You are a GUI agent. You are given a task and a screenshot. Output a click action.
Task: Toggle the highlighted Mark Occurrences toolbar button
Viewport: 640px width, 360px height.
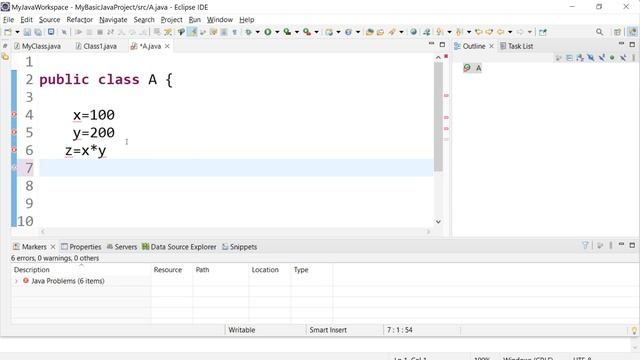tap(192, 32)
